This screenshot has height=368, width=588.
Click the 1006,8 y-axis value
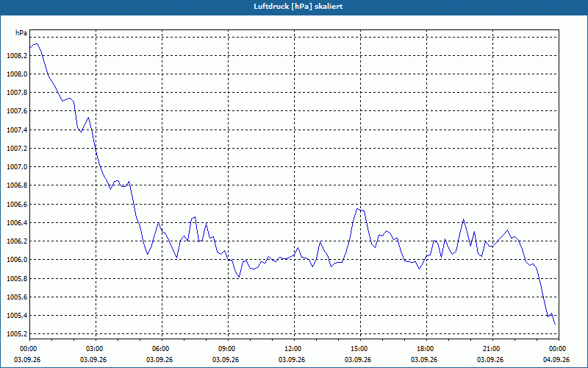(17, 185)
